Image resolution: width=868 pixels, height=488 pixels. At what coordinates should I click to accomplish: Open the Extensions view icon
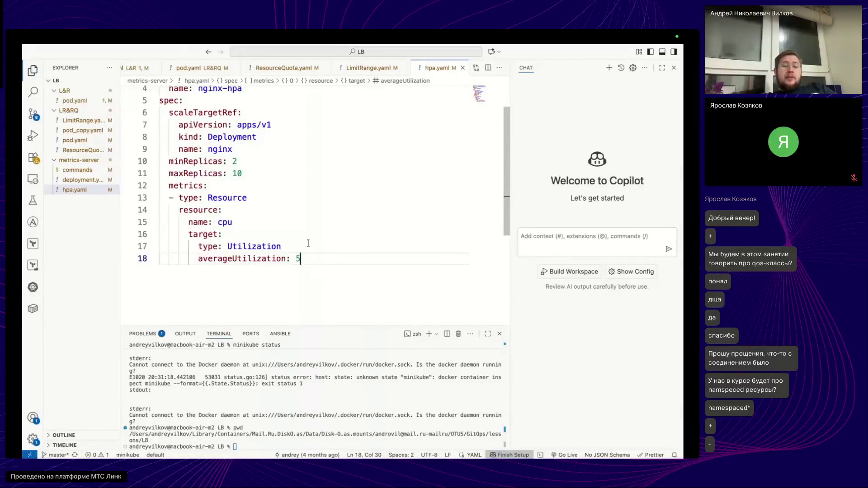33,157
